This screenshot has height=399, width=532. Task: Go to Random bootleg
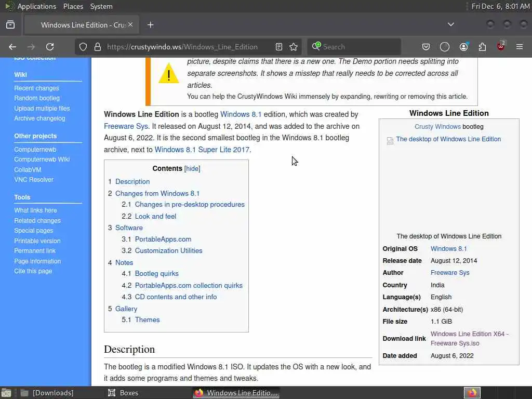click(x=37, y=98)
